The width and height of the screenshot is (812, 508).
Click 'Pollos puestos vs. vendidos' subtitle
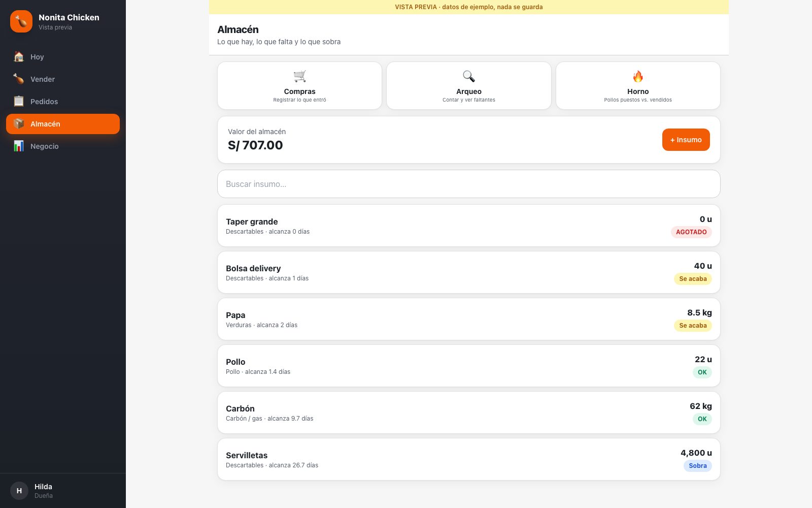[638, 100]
